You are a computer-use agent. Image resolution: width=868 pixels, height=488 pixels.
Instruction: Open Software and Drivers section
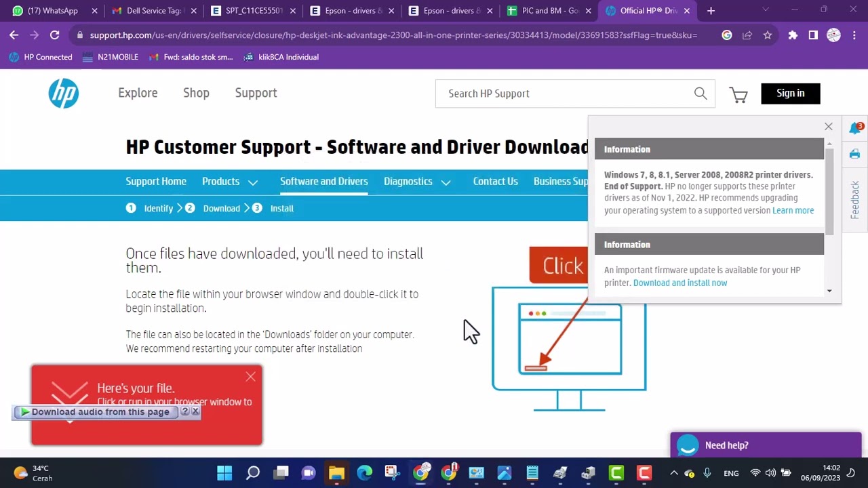(x=324, y=182)
